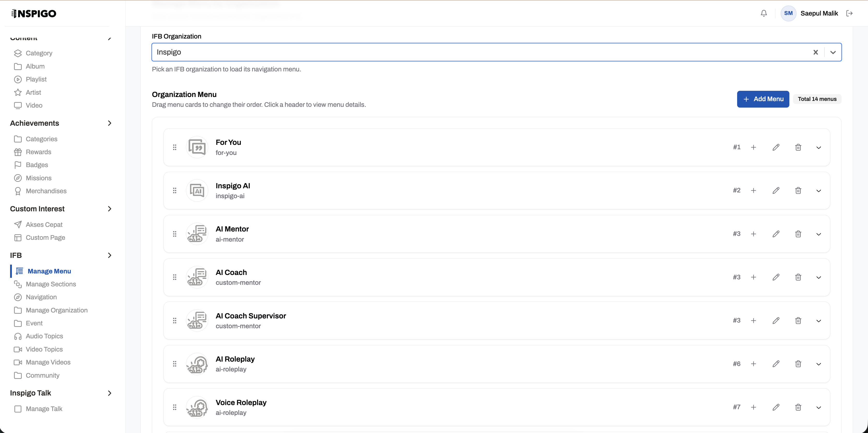Open Audio Topics
The width and height of the screenshot is (868, 433).
[x=39, y=336]
